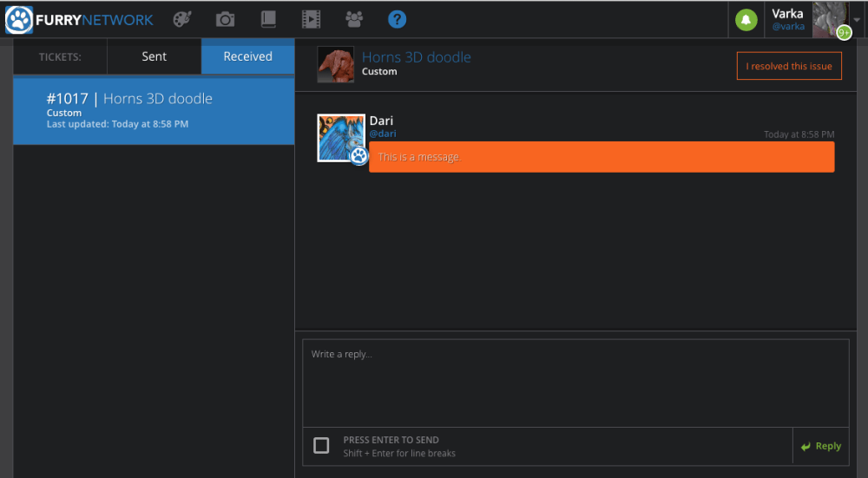The height and width of the screenshot is (478, 868).
Task: Open Dari's avatar image
Action: tap(341, 138)
